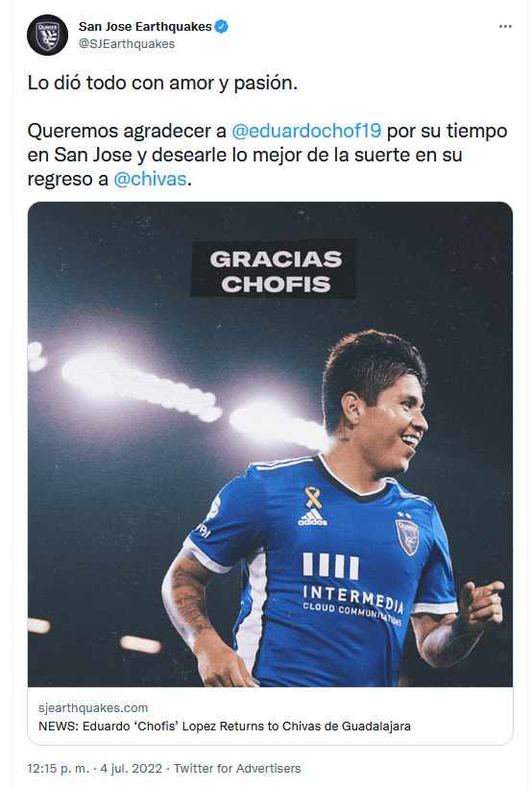Open the Twitter for Advertisers source label
This screenshot has width=532, height=789.
(x=237, y=769)
